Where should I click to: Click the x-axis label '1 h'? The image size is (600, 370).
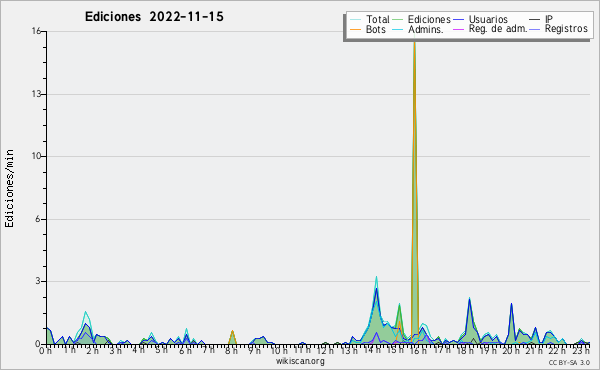point(70,350)
